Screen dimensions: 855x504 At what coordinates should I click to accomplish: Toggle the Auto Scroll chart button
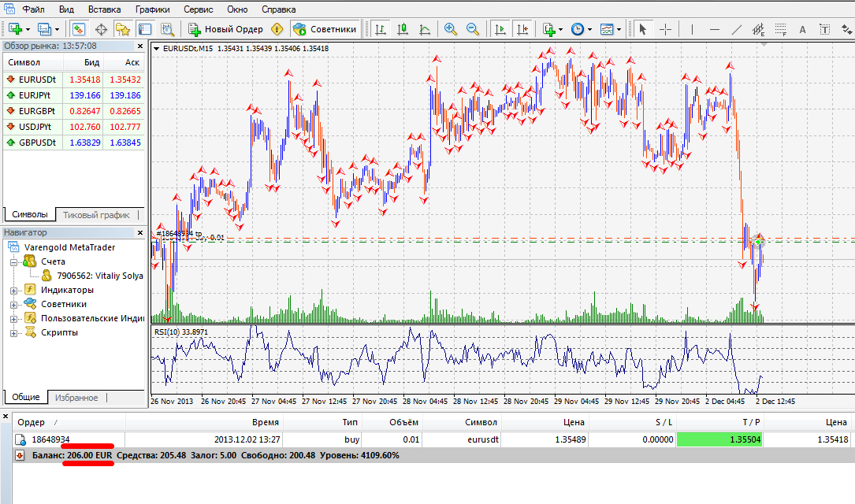pyautogui.click(x=500, y=29)
